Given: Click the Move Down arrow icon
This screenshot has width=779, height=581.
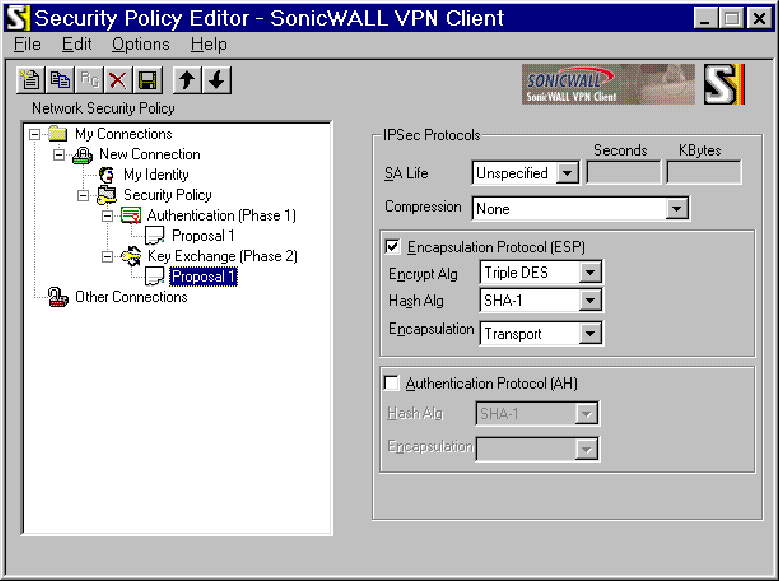Looking at the screenshot, I should (217, 80).
